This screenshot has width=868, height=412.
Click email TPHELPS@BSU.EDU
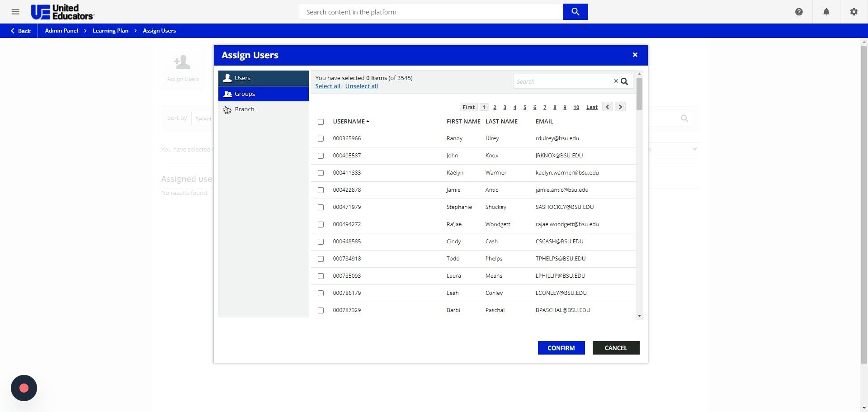561,259
